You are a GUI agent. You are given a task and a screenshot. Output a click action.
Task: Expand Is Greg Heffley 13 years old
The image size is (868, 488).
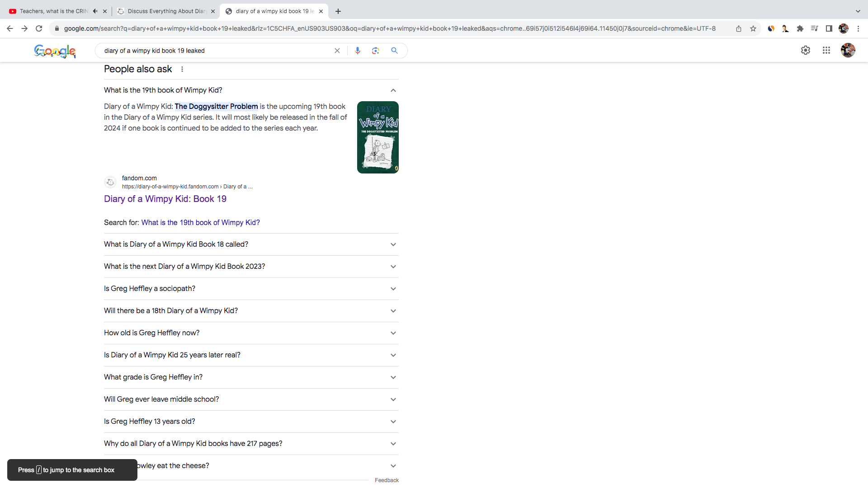pos(251,422)
